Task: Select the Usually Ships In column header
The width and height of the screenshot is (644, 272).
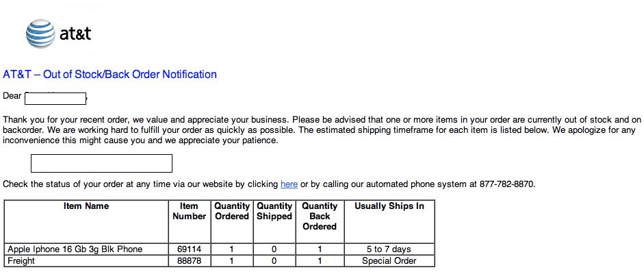Action: coord(389,206)
